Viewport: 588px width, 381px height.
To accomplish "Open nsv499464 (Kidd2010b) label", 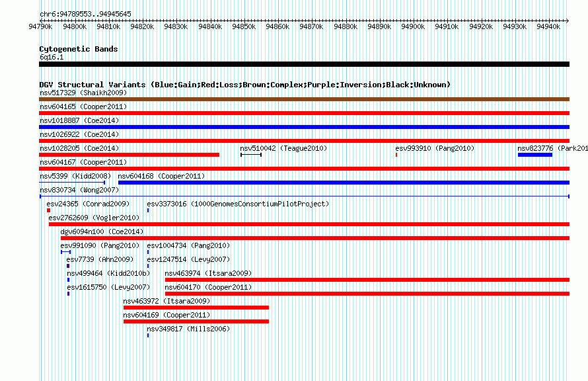I will [108, 273].
